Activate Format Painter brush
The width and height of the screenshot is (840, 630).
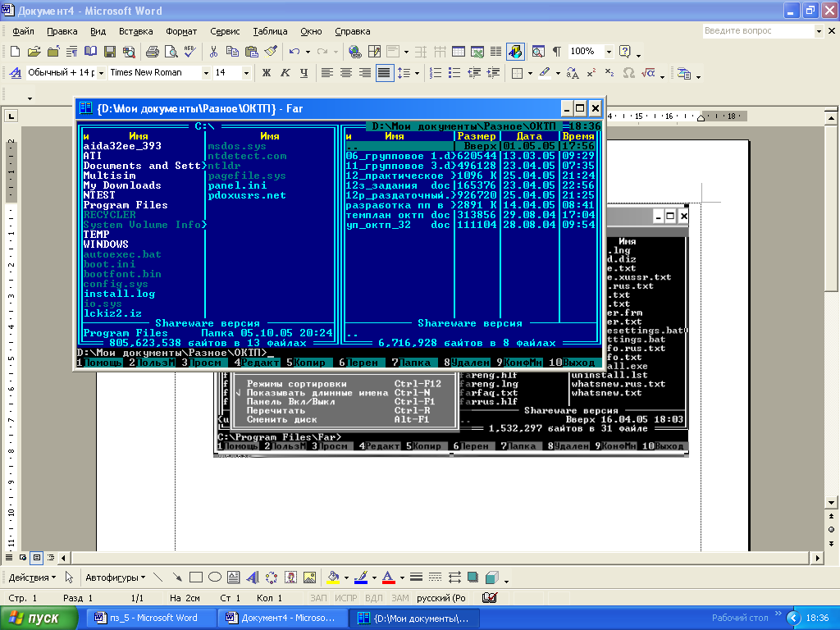pos(271,52)
